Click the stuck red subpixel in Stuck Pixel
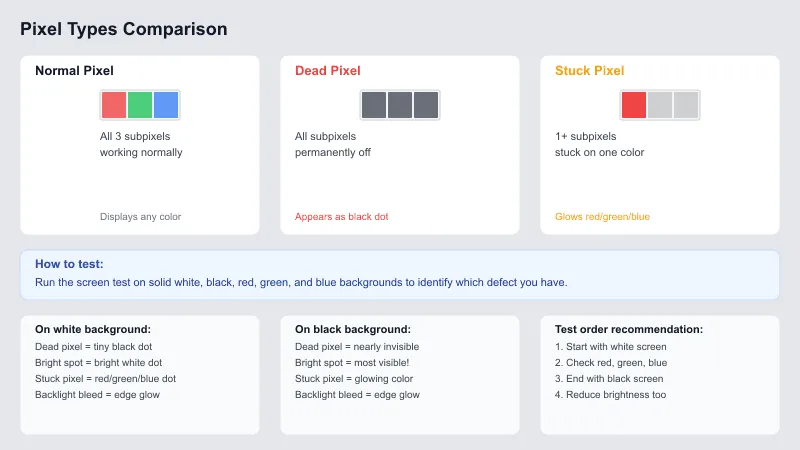The width and height of the screenshot is (800, 450). 634,105
